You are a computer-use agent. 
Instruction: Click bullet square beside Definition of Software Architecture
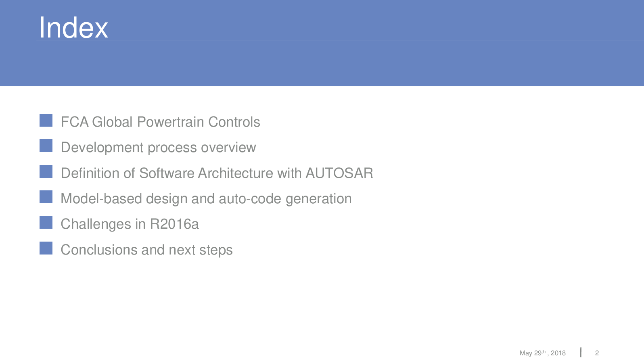pyautogui.click(x=46, y=171)
